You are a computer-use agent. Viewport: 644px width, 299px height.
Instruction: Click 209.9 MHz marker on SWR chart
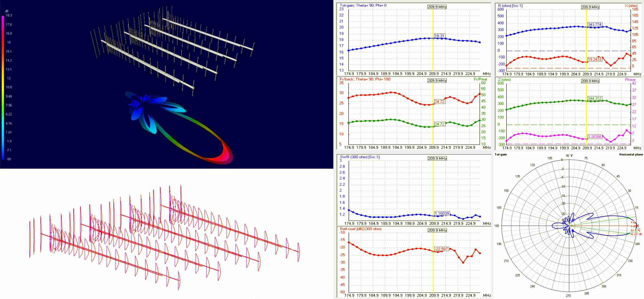point(437,159)
